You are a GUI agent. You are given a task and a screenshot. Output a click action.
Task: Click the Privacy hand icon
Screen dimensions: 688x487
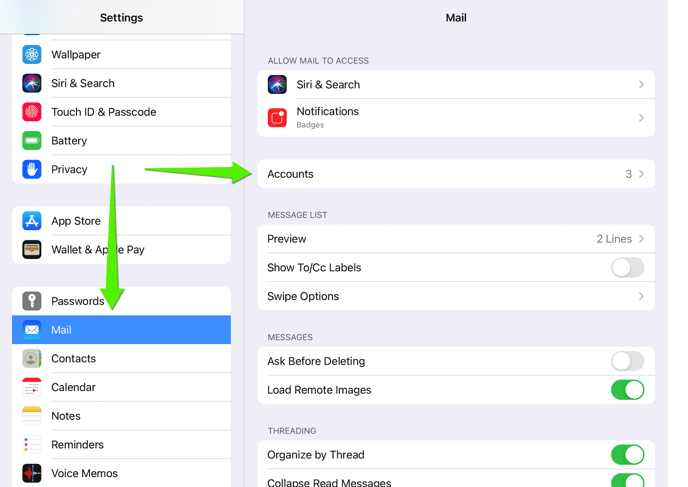click(32, 169)
